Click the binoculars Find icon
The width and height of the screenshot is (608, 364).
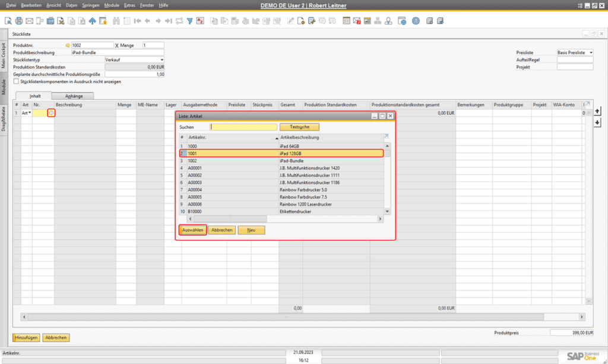(x=116, y=21)
